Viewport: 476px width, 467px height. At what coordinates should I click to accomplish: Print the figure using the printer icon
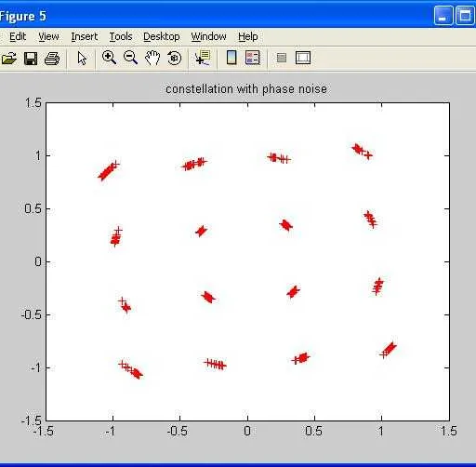tap(52, 59)
